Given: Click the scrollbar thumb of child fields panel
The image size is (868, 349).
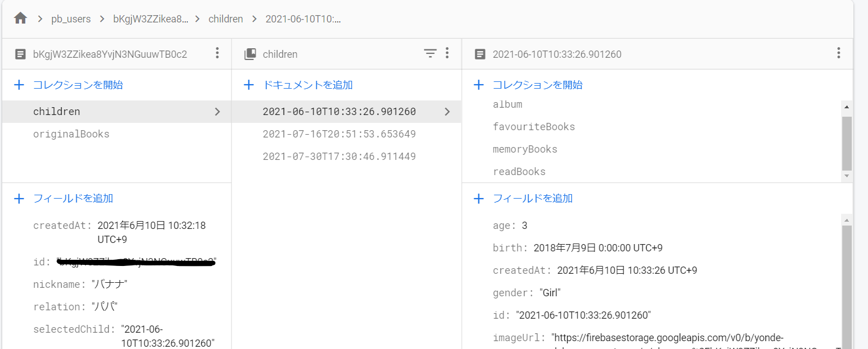Looking at the screenshot, I should pyautogui.click(x=847, y=287).
